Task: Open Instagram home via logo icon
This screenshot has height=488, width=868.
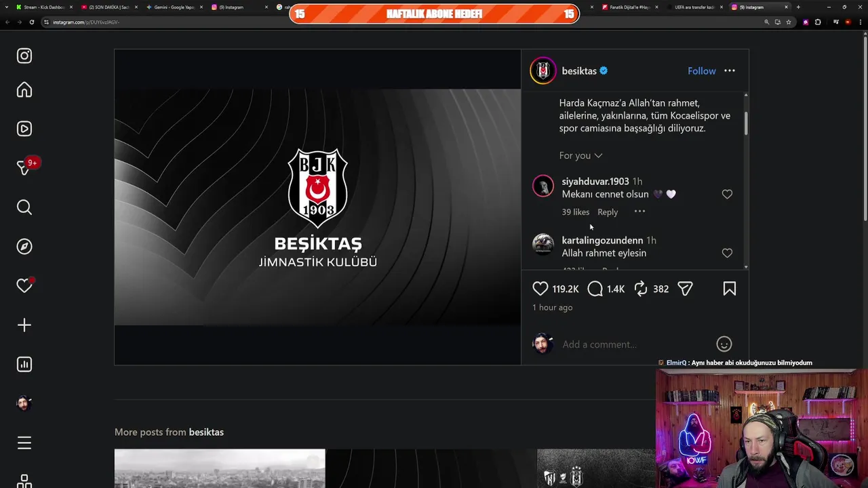Action: [24, 56]
